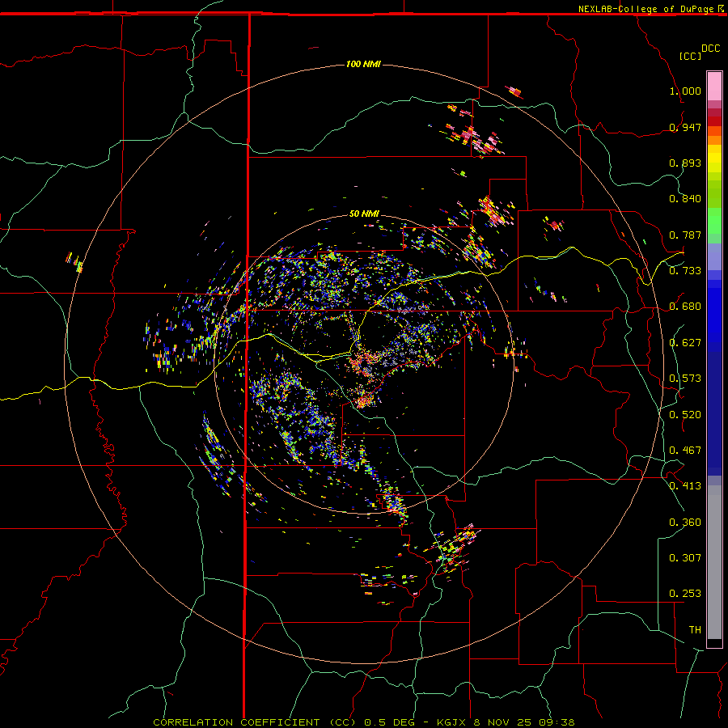
Task: Click the pink segment topping the color bar
Action: [714, 87]
